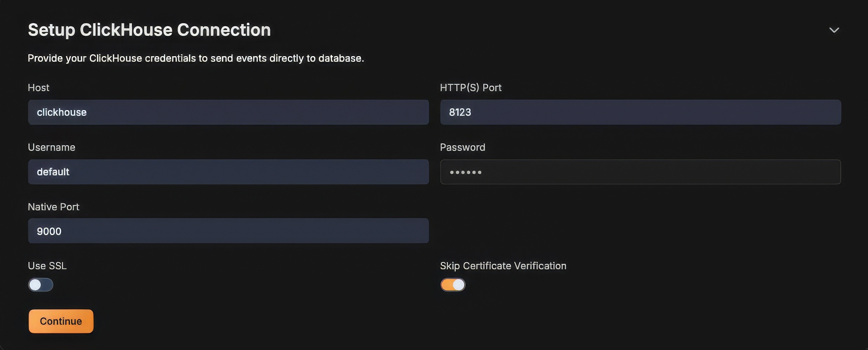Click the Setup ClickHouse Connection heading
The image size is (868, 350).
pyautogui.click(x=149, y=30)
